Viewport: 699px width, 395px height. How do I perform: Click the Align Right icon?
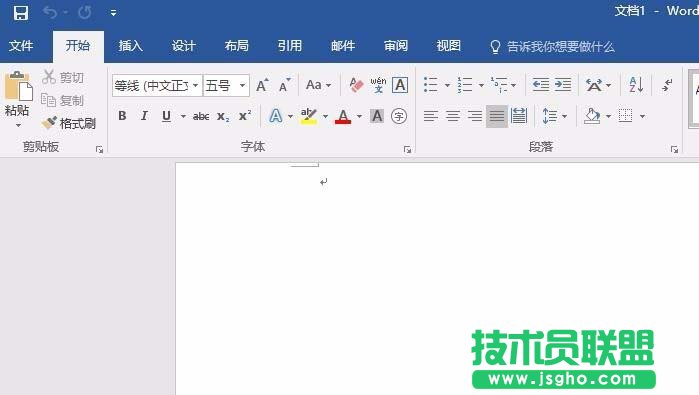(x=475, y=116)
